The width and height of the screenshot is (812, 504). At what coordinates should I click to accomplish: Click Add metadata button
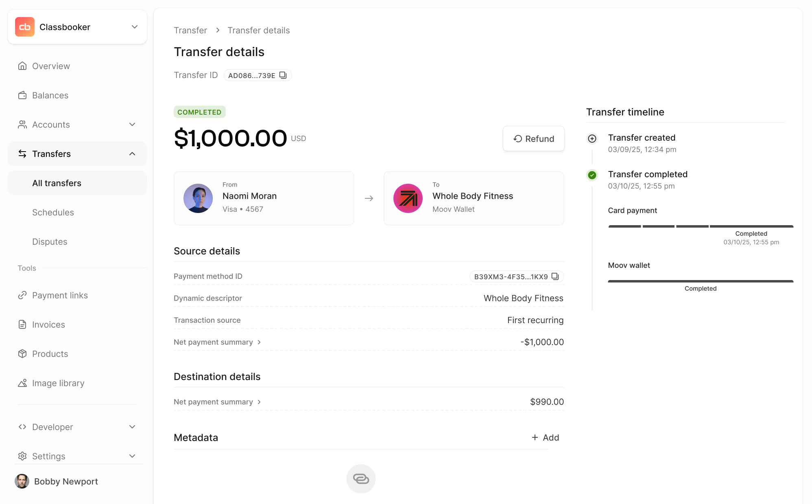[545, 437]
